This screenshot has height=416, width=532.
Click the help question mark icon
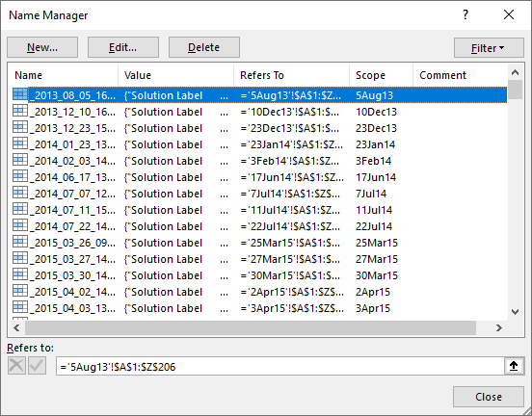465,14
